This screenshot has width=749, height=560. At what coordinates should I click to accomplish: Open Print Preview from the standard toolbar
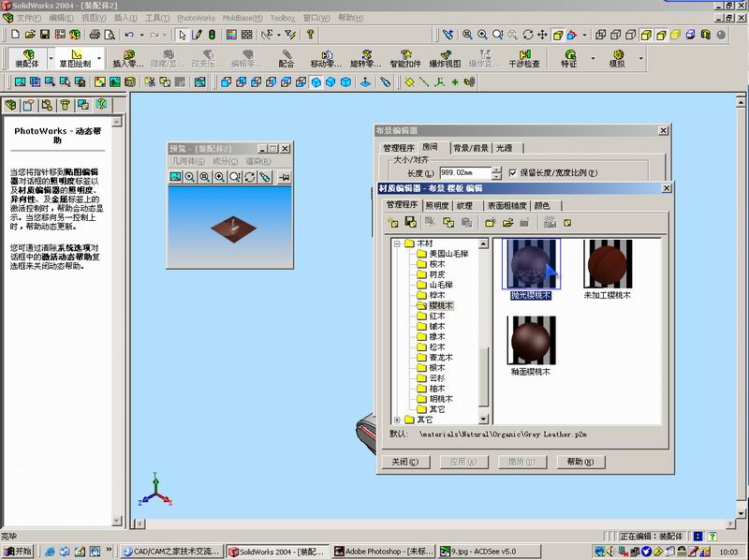[x=110, y=35]
